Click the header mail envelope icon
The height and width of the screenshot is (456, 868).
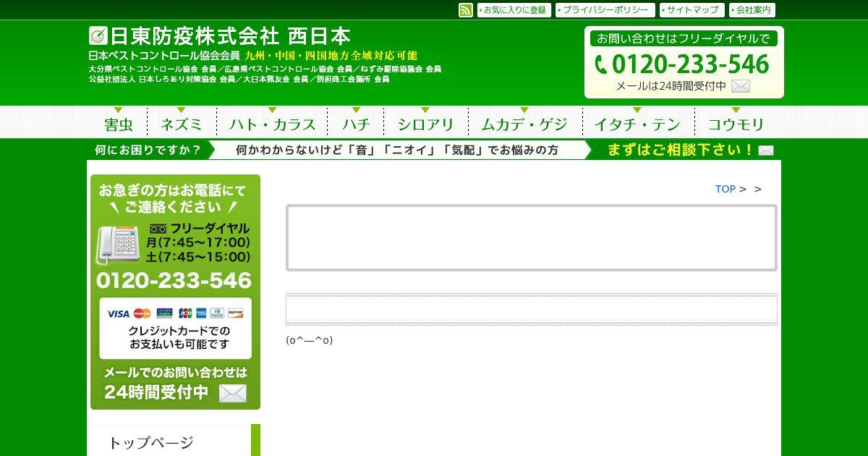click(x=741, y=86)
